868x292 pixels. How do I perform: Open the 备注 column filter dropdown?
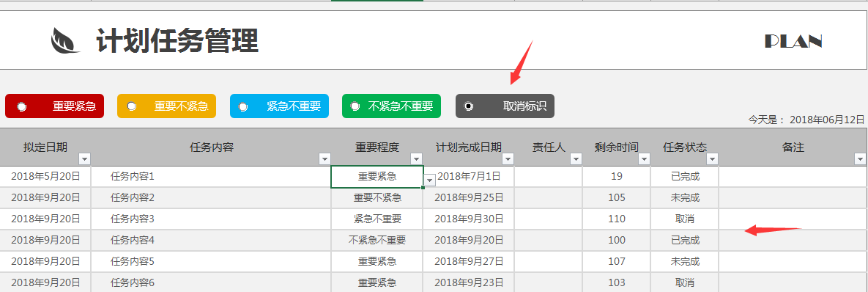(859, 159)
